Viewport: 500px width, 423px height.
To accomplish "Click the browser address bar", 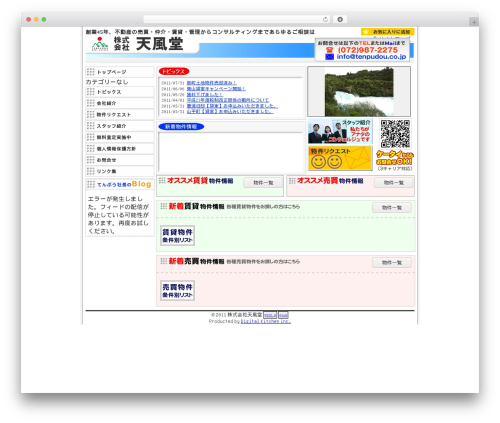I will pos(237,19).
